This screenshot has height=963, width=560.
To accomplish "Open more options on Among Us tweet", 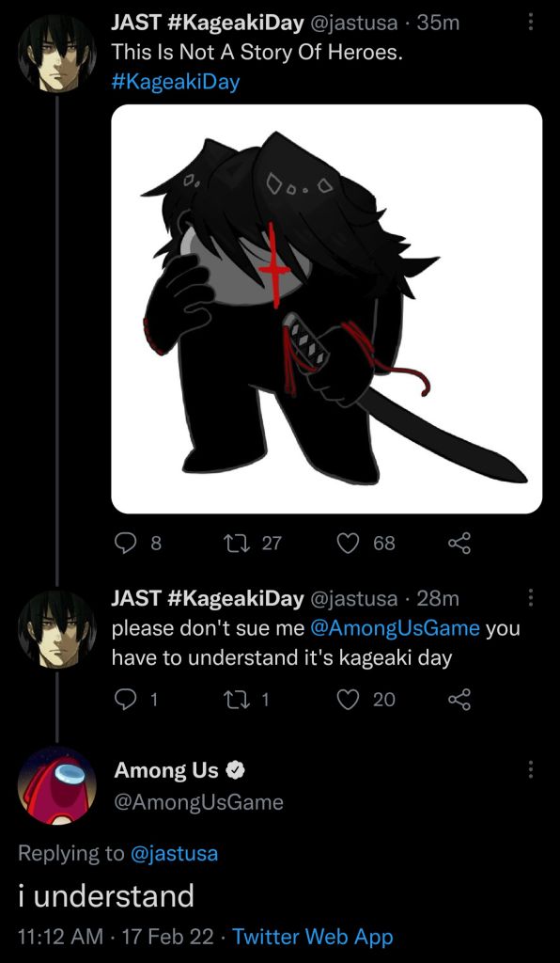I will [531, 769].
